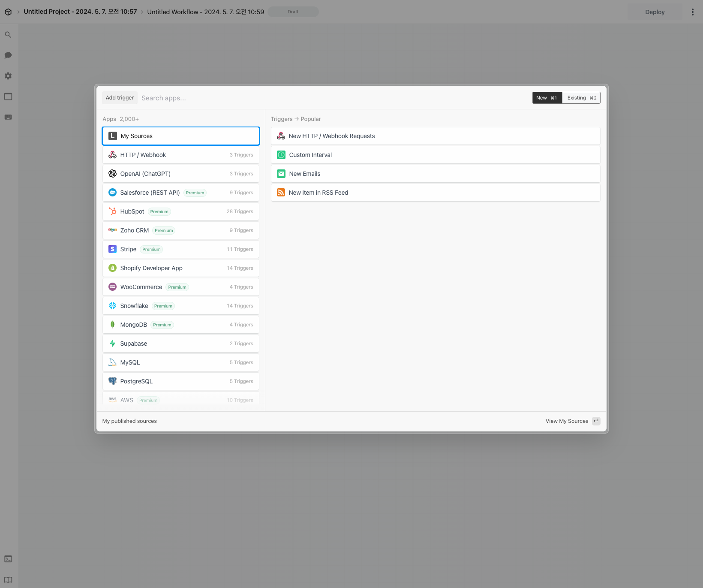Screen dimensions: 703x588
Task: Click the Premium badge beside MongoDB
Action: click(162, 325)
